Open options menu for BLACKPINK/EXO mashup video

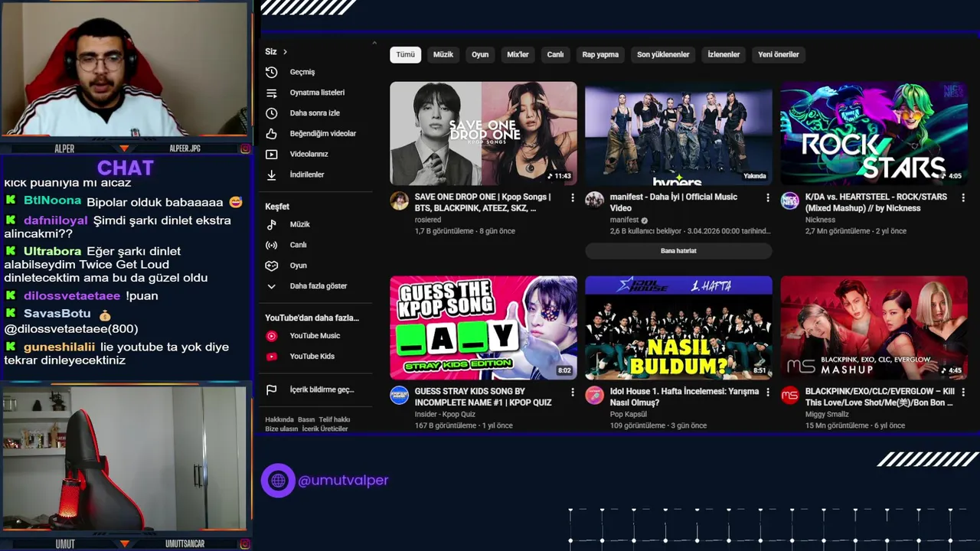pos(962,392)
